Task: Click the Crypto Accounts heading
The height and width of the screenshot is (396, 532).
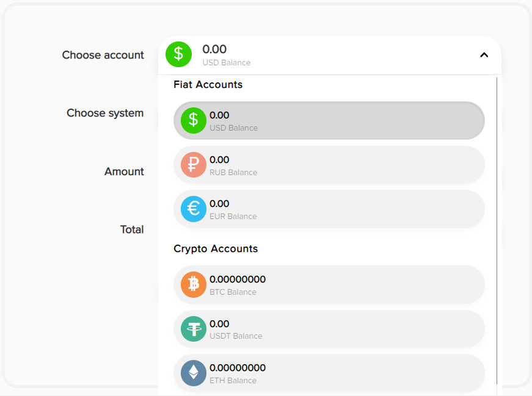Action: (x=216, y=249)
